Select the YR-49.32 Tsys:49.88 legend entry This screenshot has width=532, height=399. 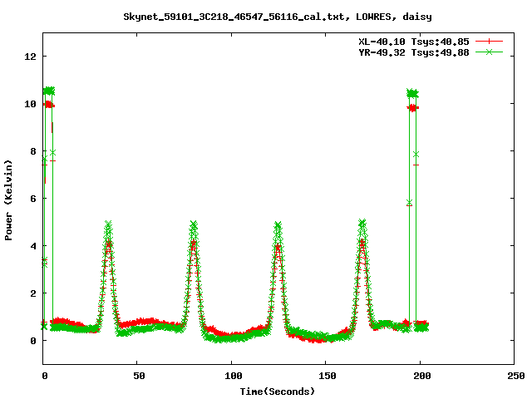pos(414,52)
